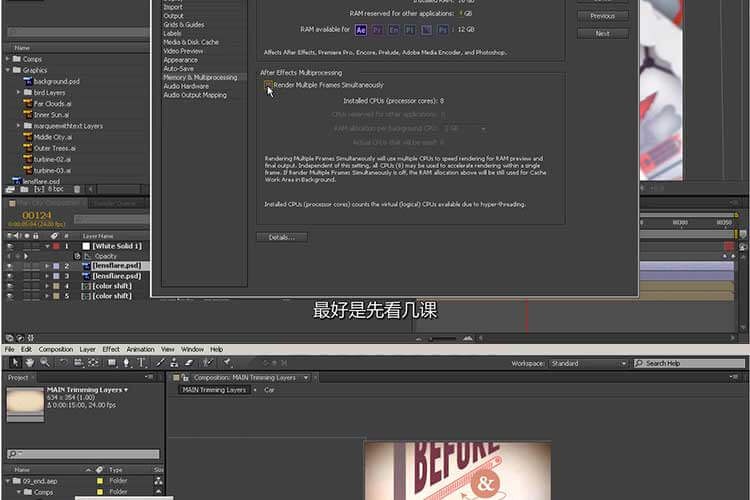Viewport: 750px width, 500px height.
Task: Enable Render Multiple Frames Simultaneously checkbox
Action: pyautogui.click(x=268, y=85)
